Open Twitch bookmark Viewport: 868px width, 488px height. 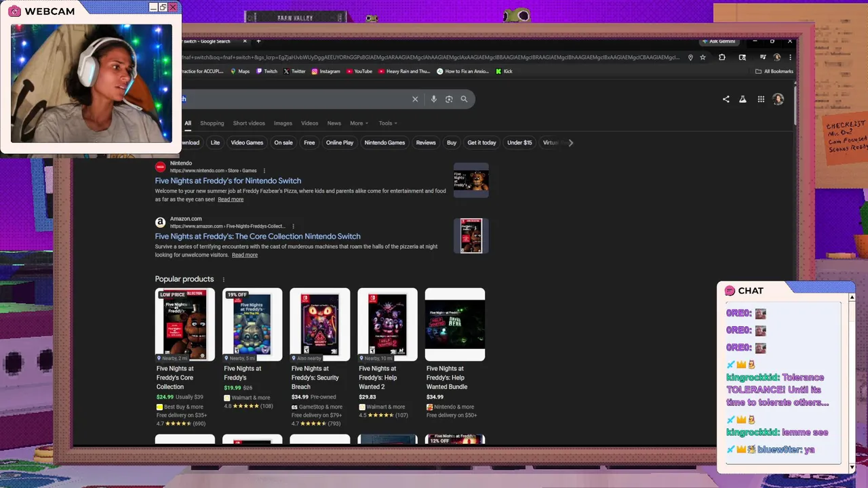click(267, 71)
